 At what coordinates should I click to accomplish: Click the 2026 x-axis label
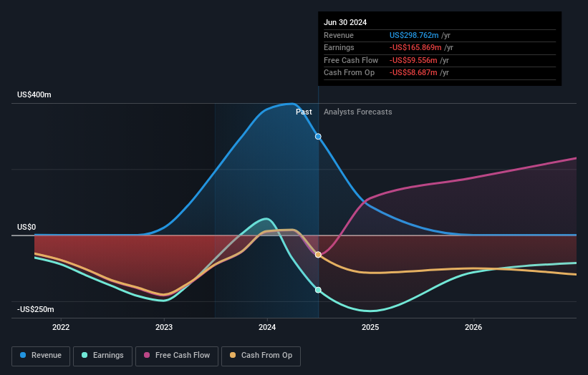[473, 327]
